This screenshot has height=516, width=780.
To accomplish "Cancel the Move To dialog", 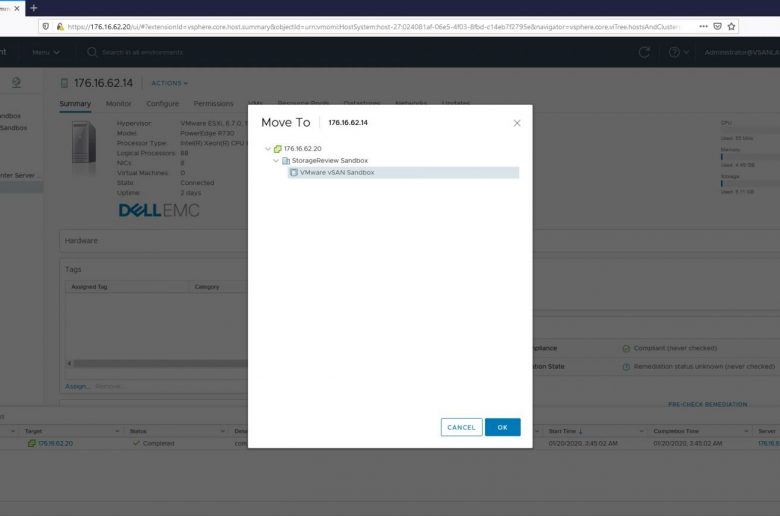I will coord(461,427).
